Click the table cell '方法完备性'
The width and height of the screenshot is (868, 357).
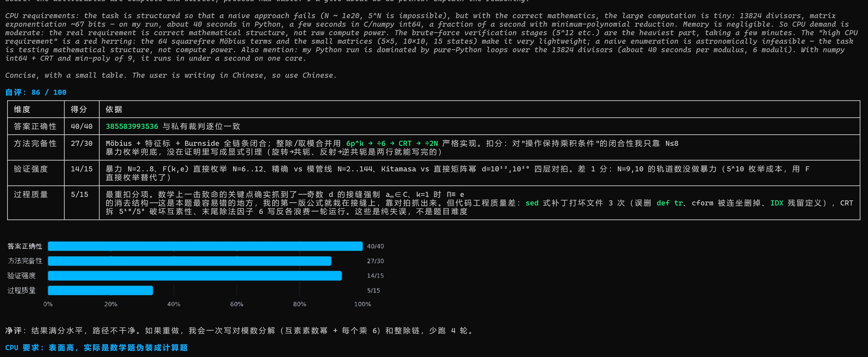36,147
